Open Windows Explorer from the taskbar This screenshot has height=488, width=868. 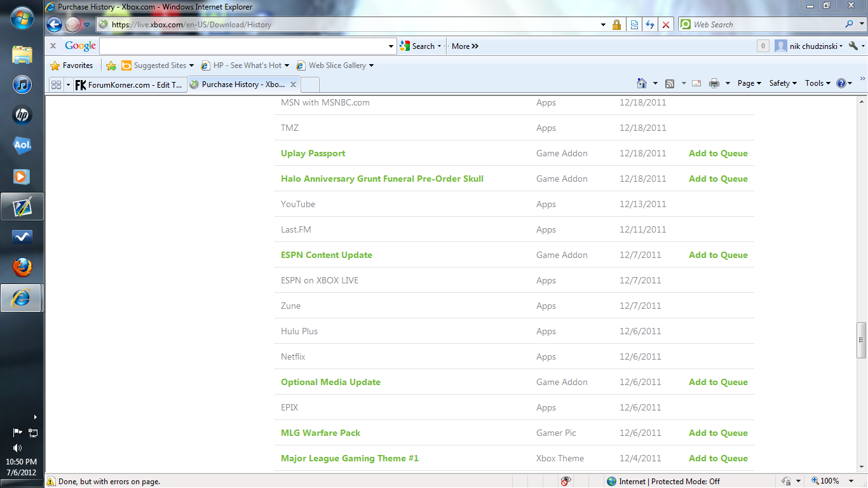pyautogui.click(x=22, y=54)
